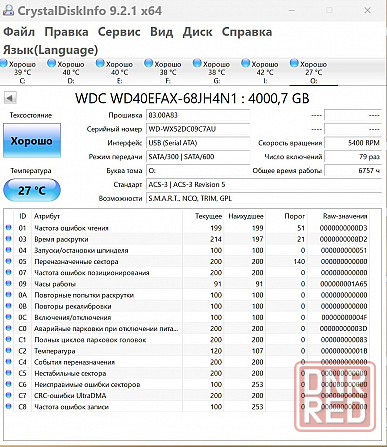Click status dot of attribute C2
387x447 pixels.
click(9, 351)
